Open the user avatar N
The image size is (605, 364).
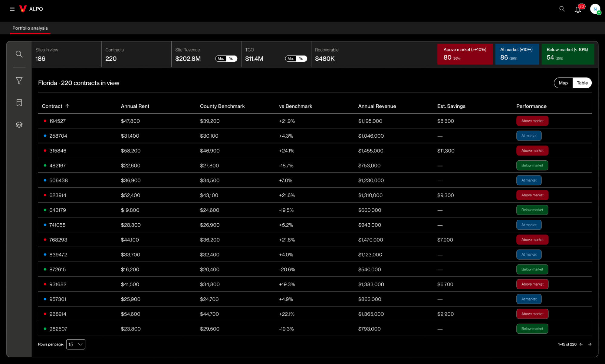[x=595, y=9]
